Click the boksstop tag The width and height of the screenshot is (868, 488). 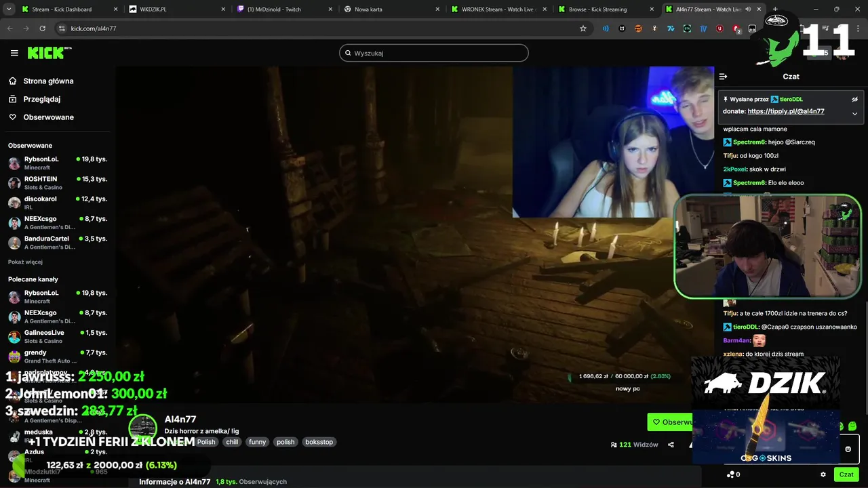(319, 442)
